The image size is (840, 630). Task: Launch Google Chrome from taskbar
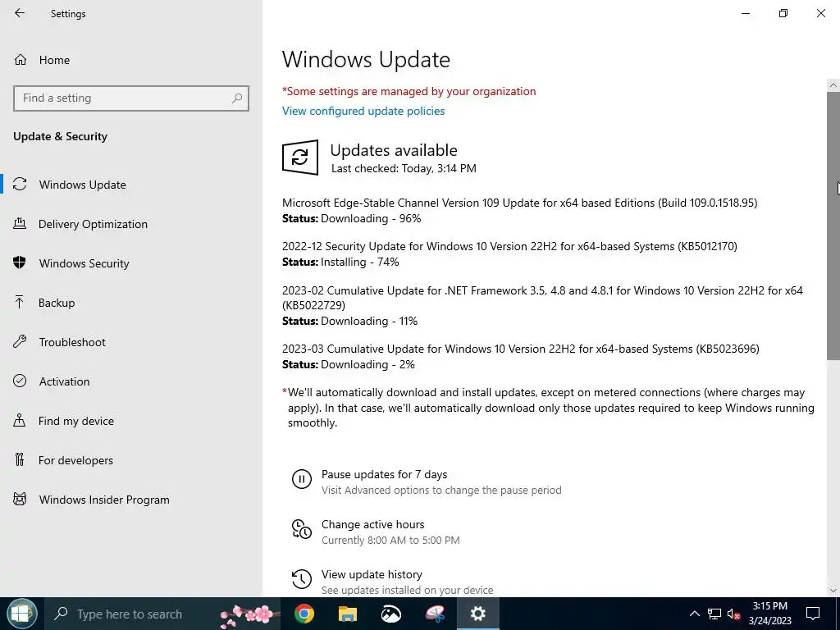click(x=304, y=614)
